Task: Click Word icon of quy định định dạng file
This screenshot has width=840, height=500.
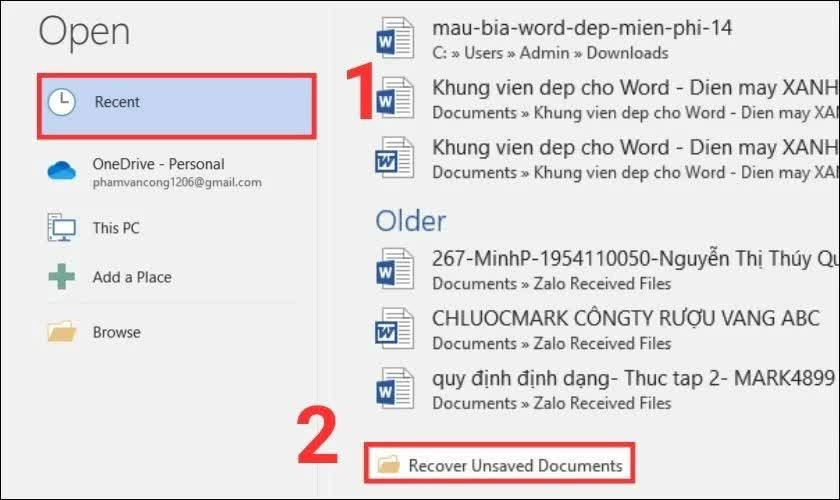Action: tap(395, 388)
